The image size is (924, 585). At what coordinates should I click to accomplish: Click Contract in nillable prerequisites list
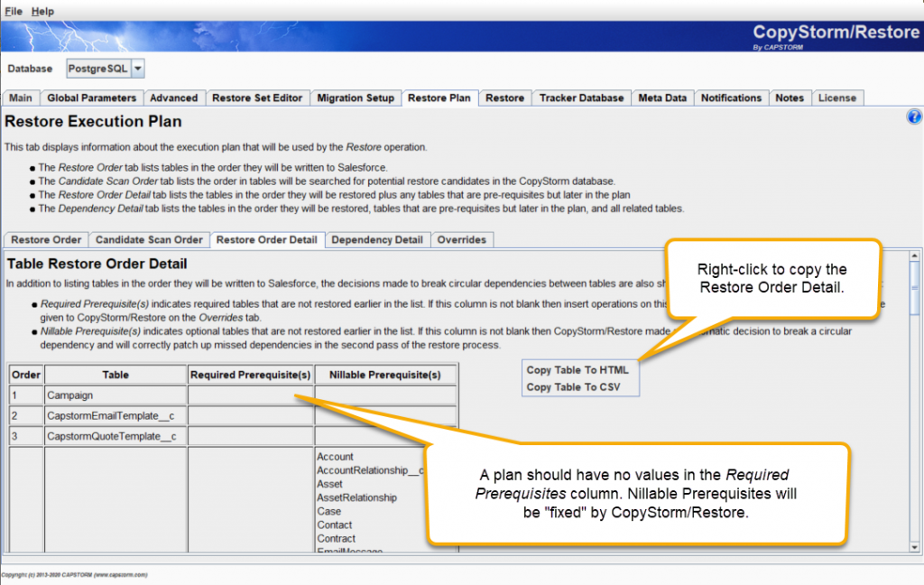click(x=337, y=538)
